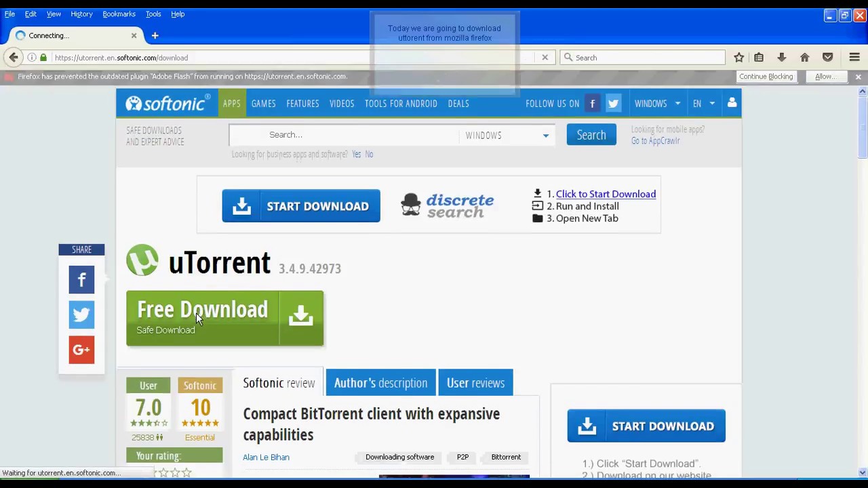The height and width of the screenshot is (488, 868).
Task: Open the View menu
Action: pos(54,14)
